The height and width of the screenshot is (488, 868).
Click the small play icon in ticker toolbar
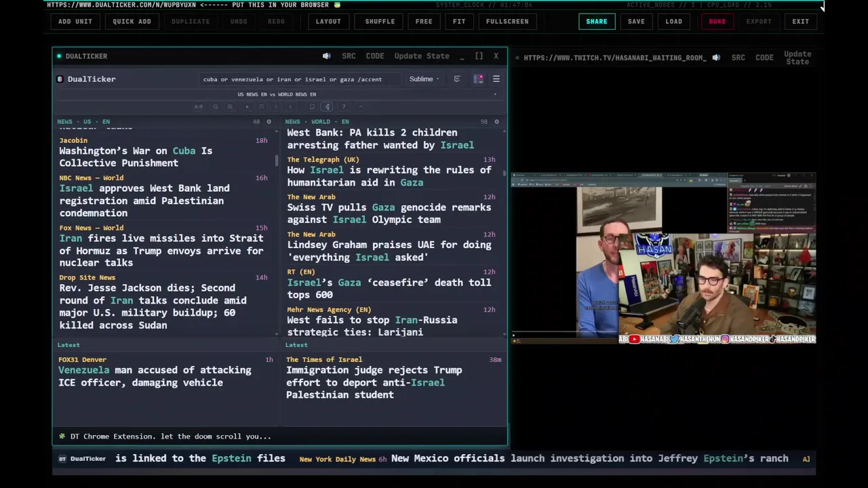click(x=247, y=106)
